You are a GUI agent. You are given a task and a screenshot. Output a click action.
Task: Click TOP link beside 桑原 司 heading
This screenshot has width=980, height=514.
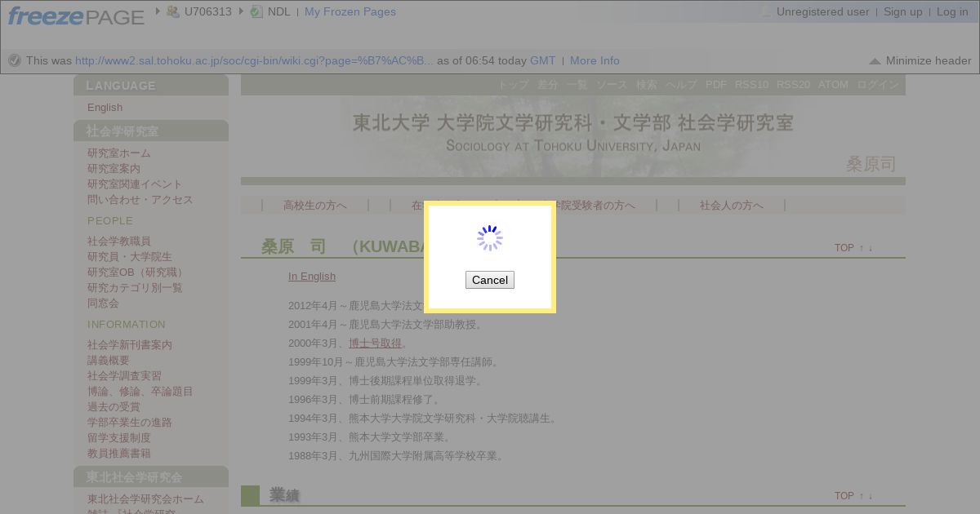(844, 248)
